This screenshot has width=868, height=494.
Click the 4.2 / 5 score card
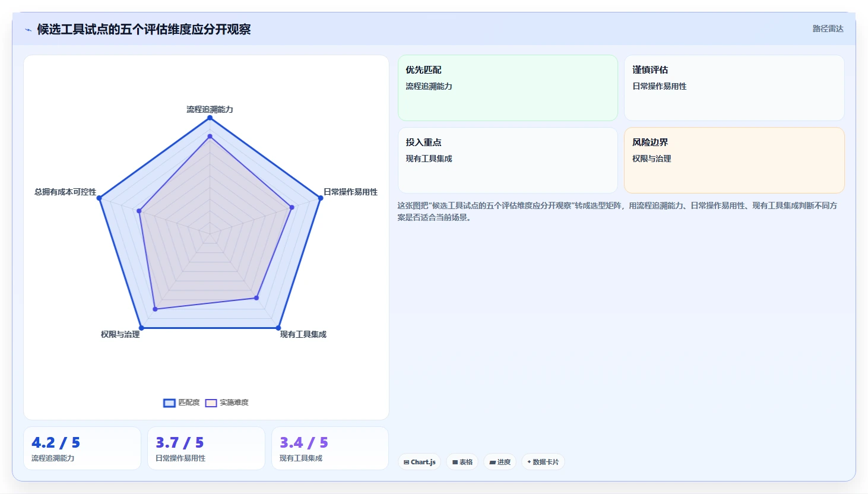(x=82, y=448)
